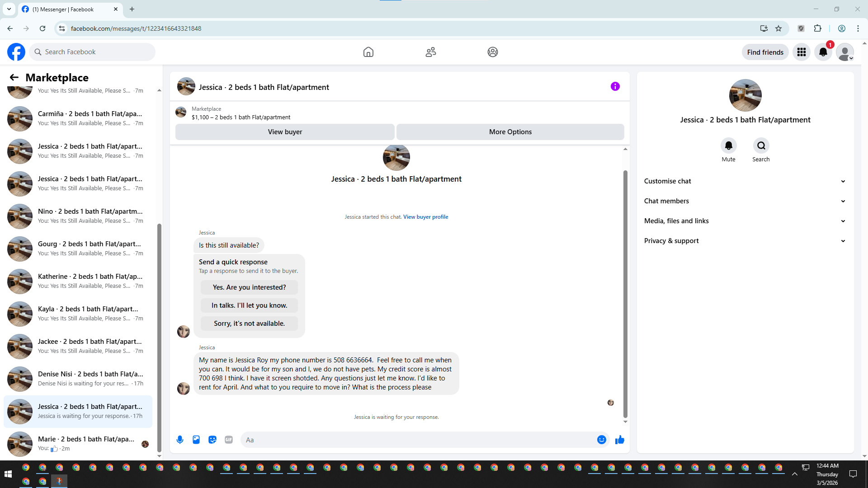This screenshot has height=488, width=868.
Task: Open Gourg's apartment conversation
Action: coord(78,249)
